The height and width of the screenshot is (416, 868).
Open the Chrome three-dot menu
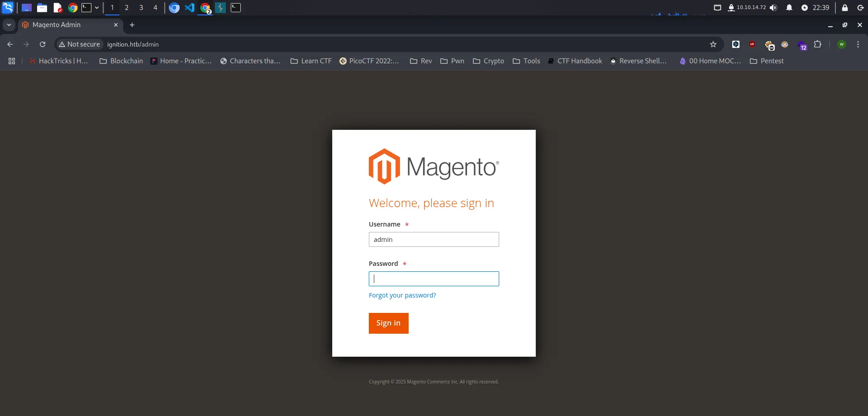point(858,44)
